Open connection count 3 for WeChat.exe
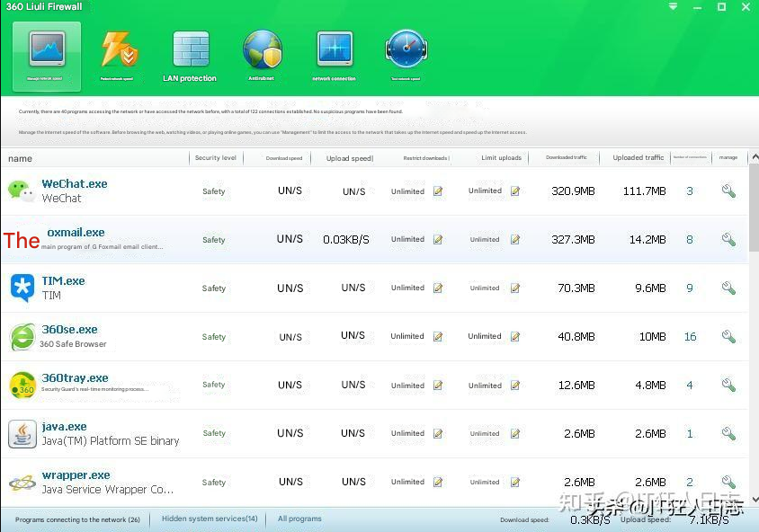This screenshot has height=532, width=759. coord(690,191)
